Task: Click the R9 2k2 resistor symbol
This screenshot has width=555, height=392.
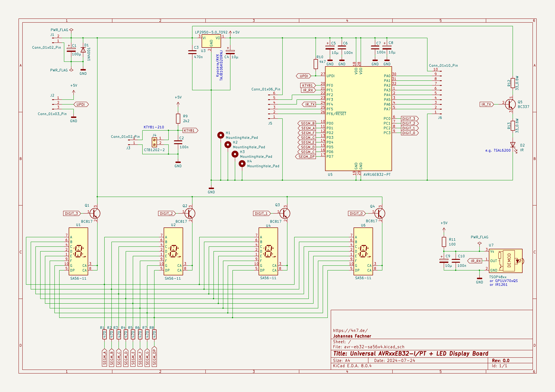Action: [x=178, y=119]
